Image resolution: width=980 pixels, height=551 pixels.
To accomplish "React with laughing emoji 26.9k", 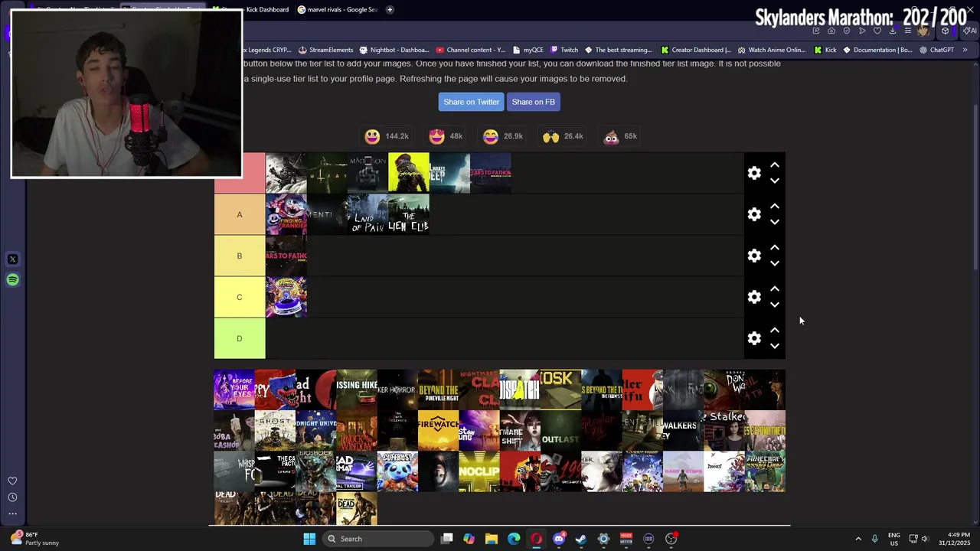I will (x=502, y=136).
